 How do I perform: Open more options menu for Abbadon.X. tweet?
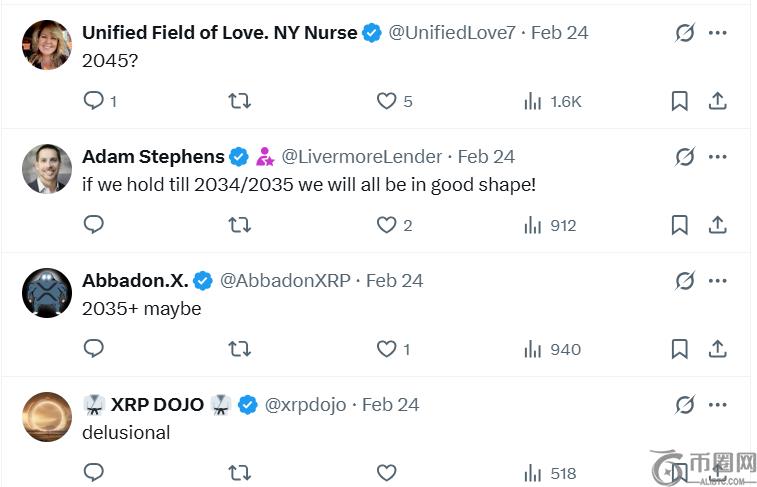[x=718, y=281]
